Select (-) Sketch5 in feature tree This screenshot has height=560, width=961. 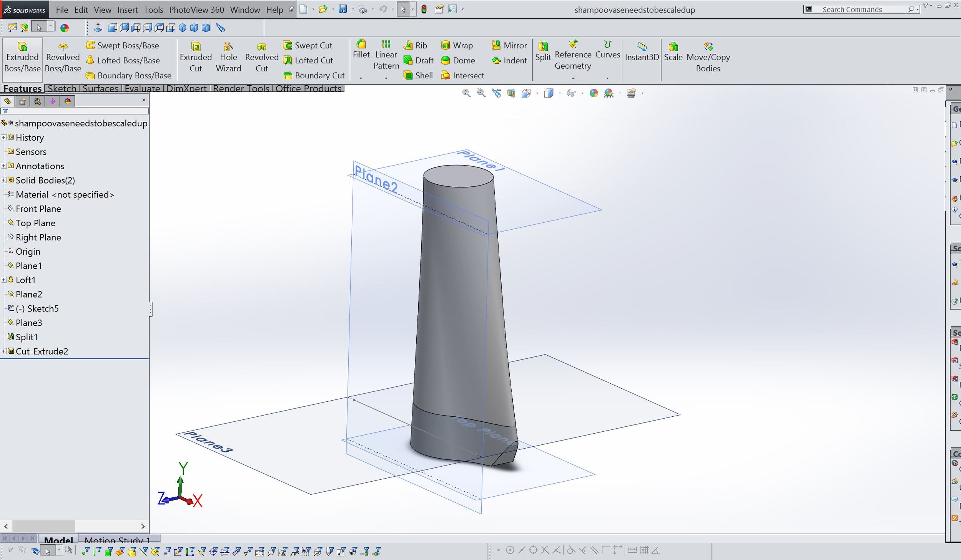click(37, 308)
